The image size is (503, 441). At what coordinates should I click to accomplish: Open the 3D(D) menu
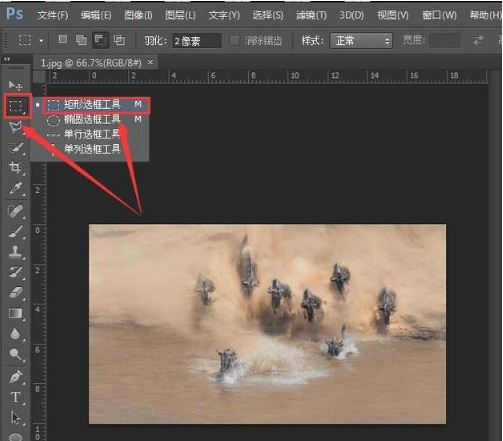[351, 15]
